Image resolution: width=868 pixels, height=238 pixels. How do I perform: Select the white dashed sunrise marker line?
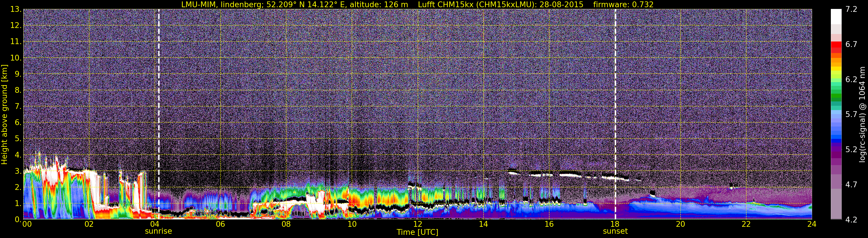coord(159,114)
